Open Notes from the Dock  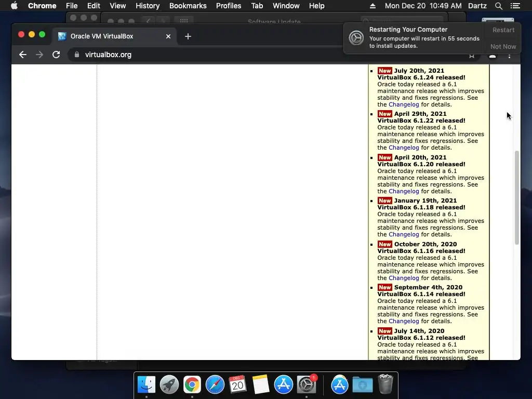point(261,385)
